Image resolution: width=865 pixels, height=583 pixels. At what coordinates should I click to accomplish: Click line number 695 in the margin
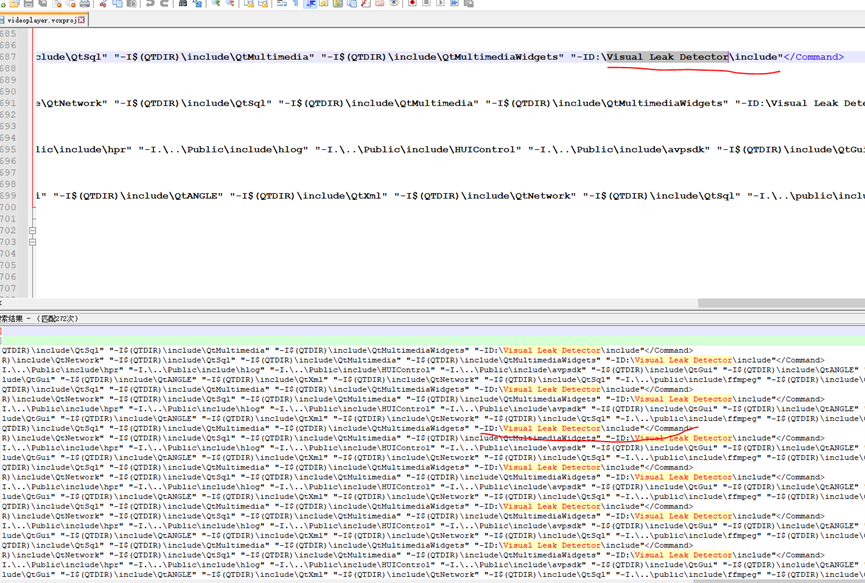(8, 149)
